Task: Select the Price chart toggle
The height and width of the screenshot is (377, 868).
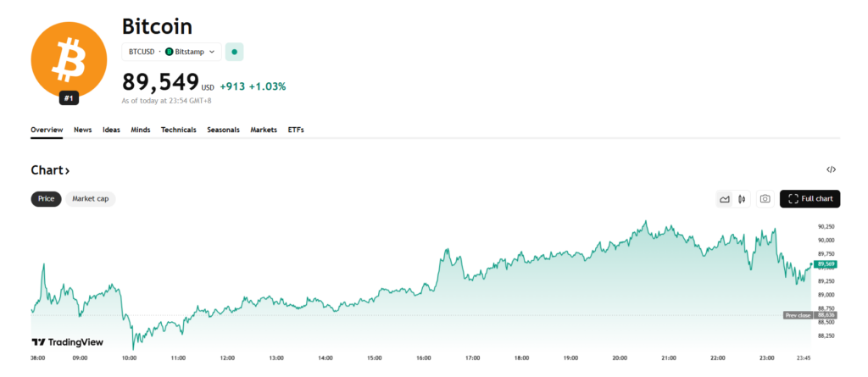Action: point(46,198)
